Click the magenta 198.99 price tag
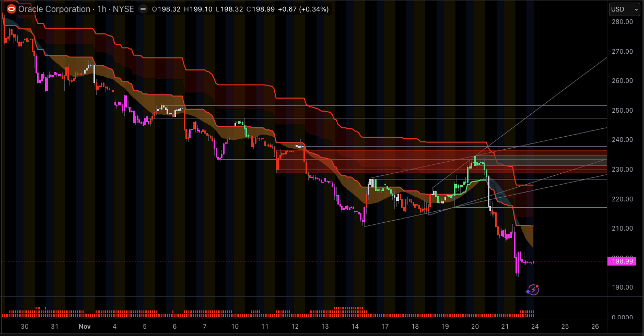Viewport: 644px width, 336px height. [x=622, y=261]
